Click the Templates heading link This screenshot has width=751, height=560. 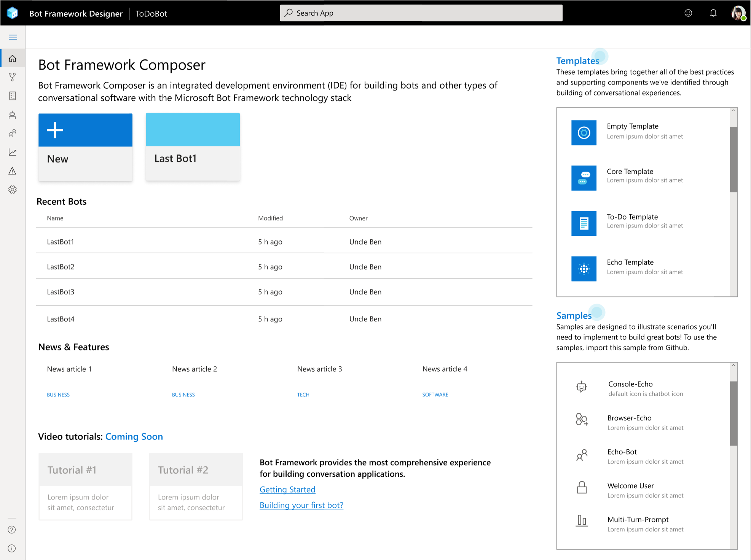tap(578, 60)
